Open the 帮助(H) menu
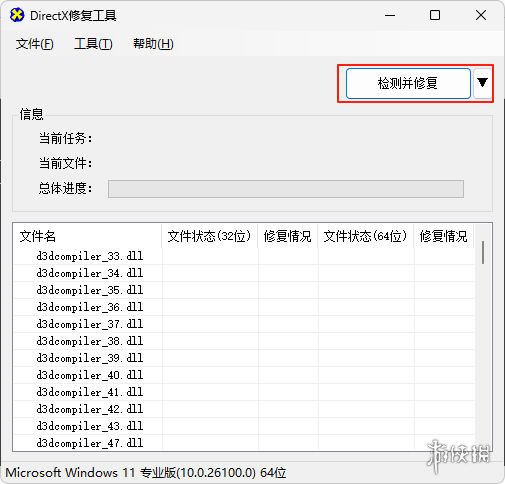505x484 pixels. 153,44
